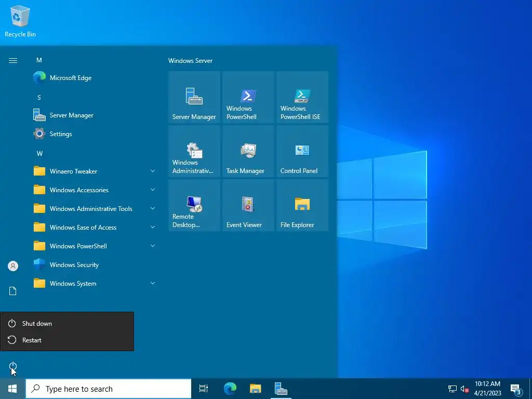
Task: Click the Power icon in Start
Action: [x=13, y=366]
